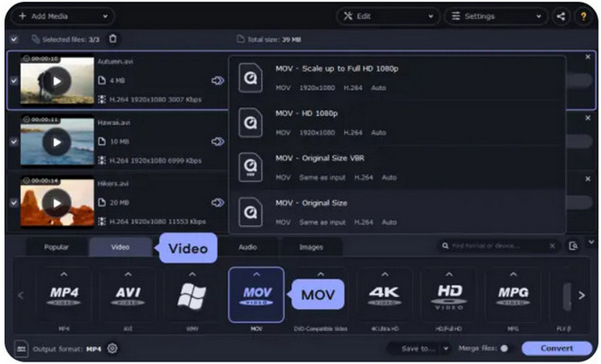
Task: Click the Hikers.avi file name
Action: pyautogui.click(x=112, y=184)
